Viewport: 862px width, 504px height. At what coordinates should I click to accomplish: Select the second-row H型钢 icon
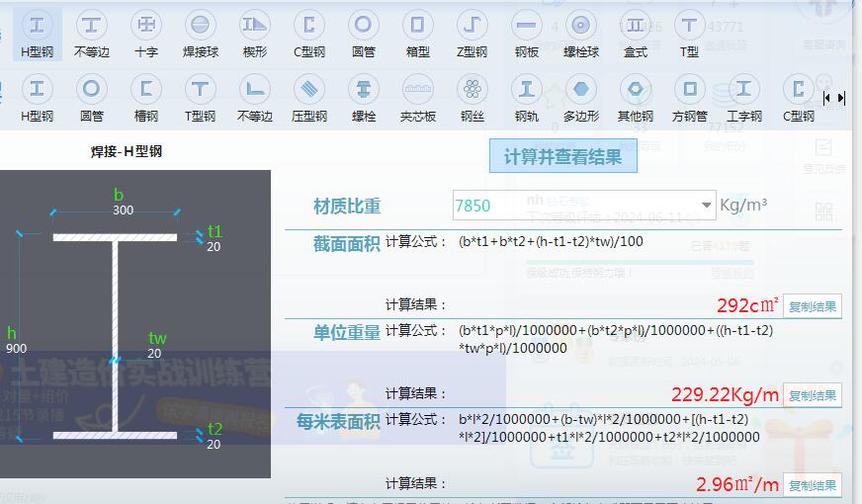coord(37,99)
